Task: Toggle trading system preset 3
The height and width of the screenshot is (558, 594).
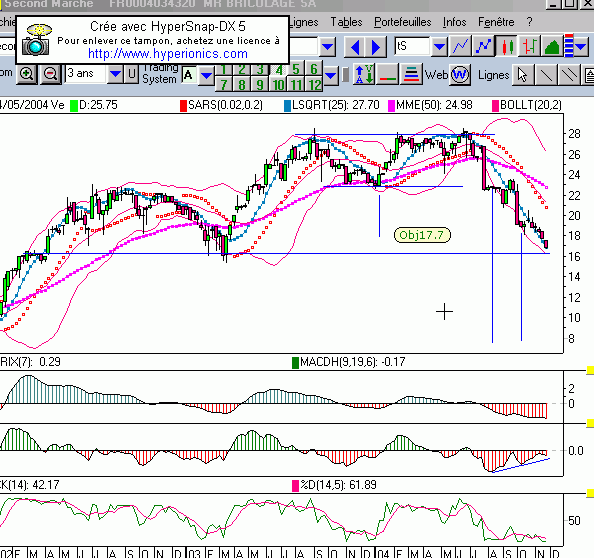Action: (260, 69)
